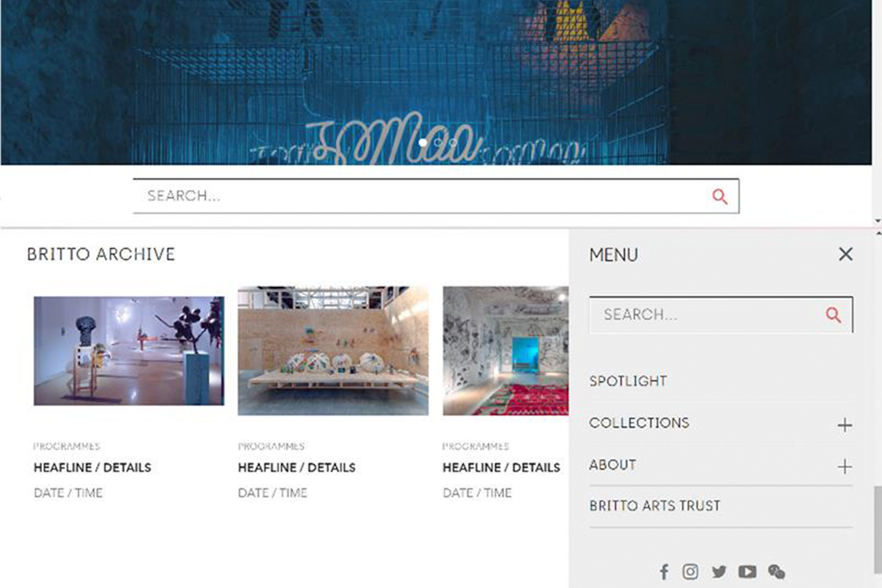Click DATE / TIME under the red carpet card
Screen dimensions: 882x588
coord(477,493)
